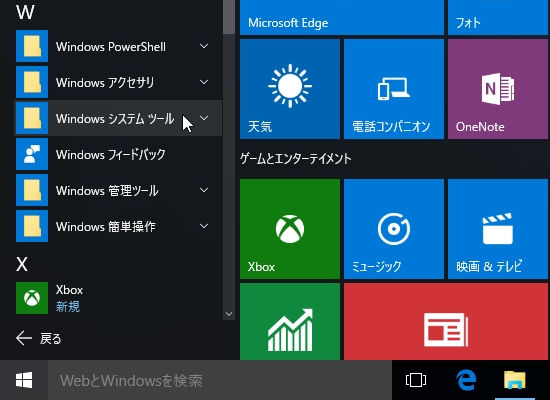Open the green stock chart (Money) tile

tap(290, 321)
